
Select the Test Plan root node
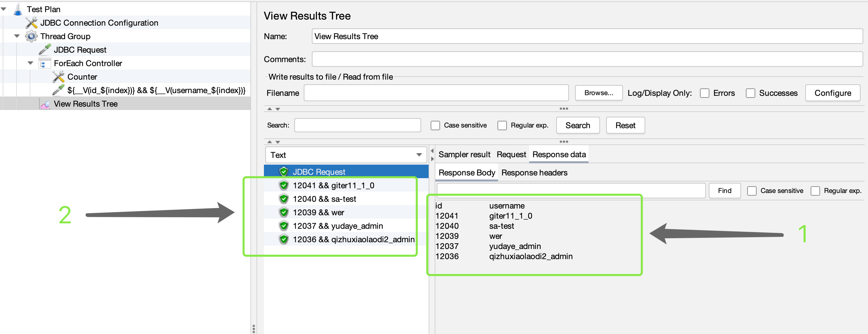44,9
